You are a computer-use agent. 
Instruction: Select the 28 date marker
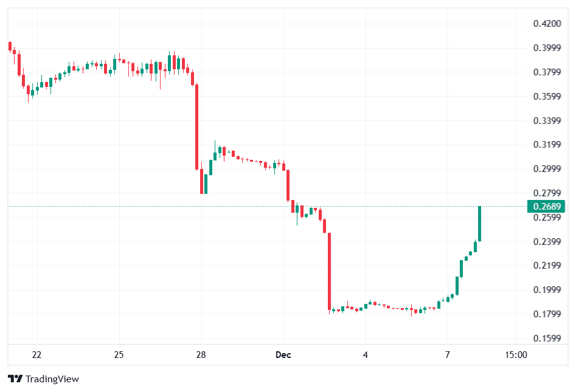point(201,355)
